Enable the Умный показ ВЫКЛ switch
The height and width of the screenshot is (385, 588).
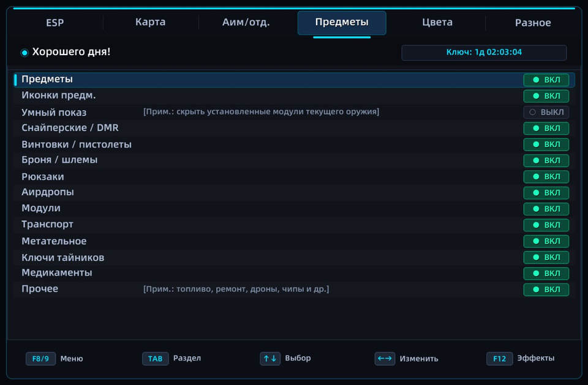click(546, 112)
